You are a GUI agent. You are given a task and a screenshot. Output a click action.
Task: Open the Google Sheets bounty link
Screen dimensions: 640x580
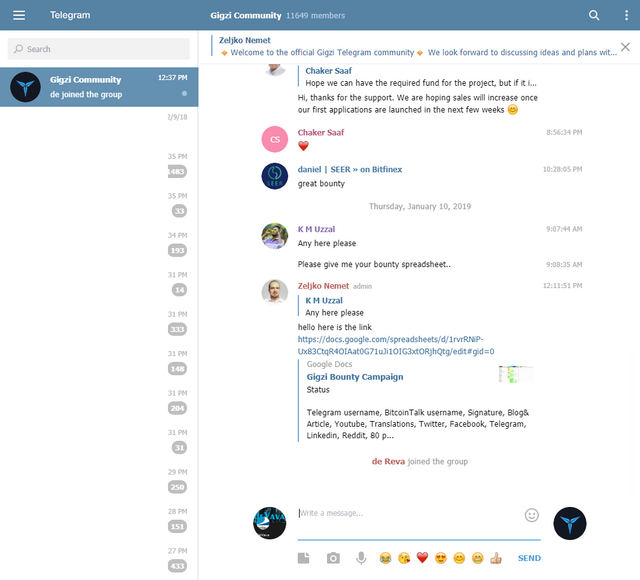(x=396, y=345)
